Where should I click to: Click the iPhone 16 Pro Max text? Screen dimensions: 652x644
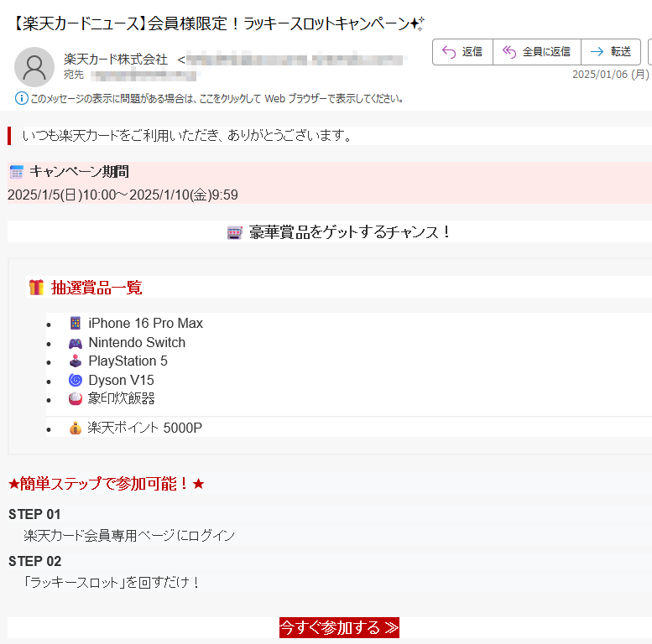[145, 323]
